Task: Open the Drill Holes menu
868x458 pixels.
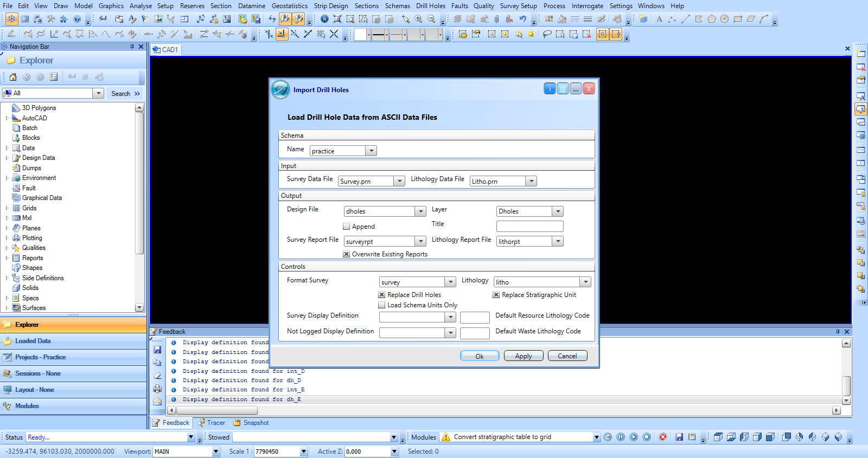Action: pos(430,6)
